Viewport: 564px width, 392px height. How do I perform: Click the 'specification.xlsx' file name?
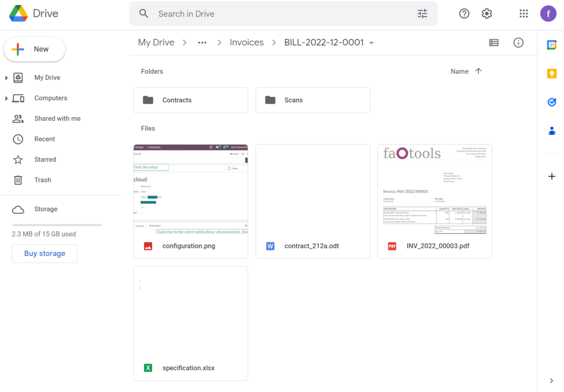pos(189,368)
